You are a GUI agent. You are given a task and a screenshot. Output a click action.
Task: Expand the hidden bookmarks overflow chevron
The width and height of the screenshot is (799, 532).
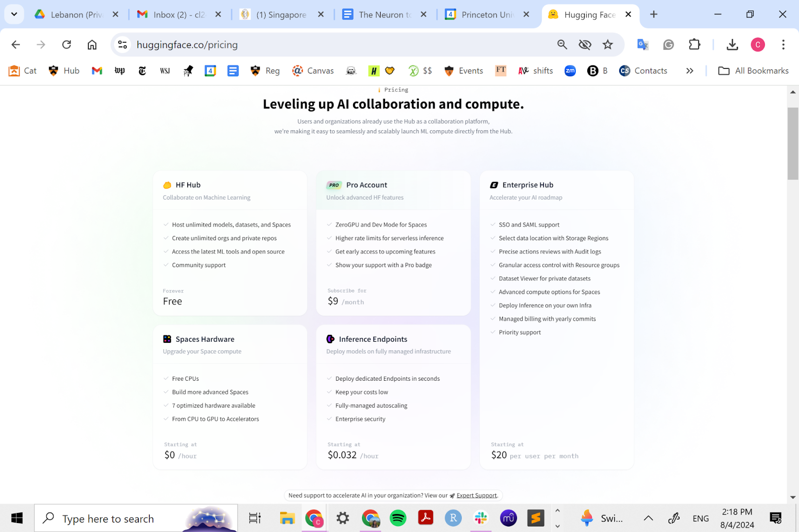coord(690,71)
